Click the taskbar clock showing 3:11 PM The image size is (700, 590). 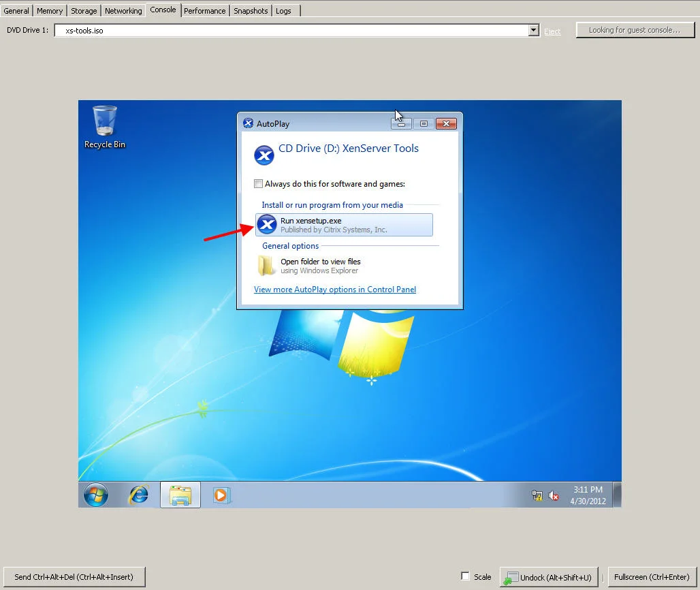(x=588, y=495)
